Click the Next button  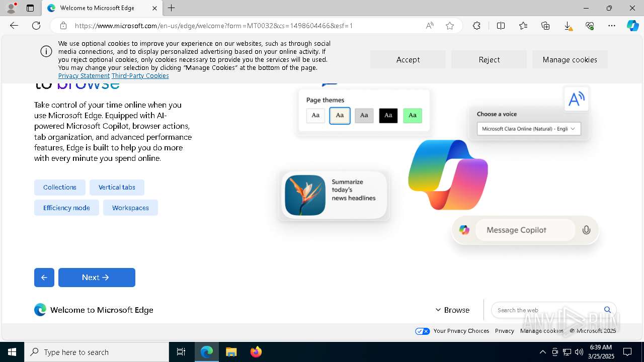click(x=97, y=278)
